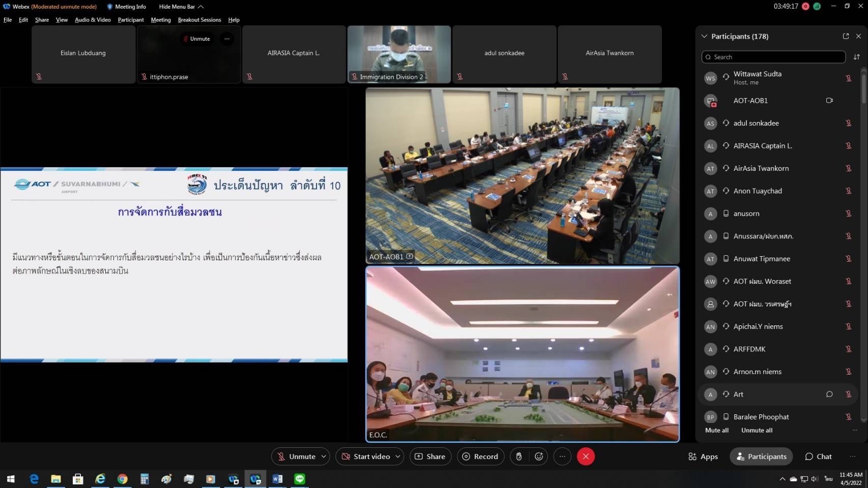
Task: Open more options ellipsis in toolbar
Action: [x=562, y=456]
